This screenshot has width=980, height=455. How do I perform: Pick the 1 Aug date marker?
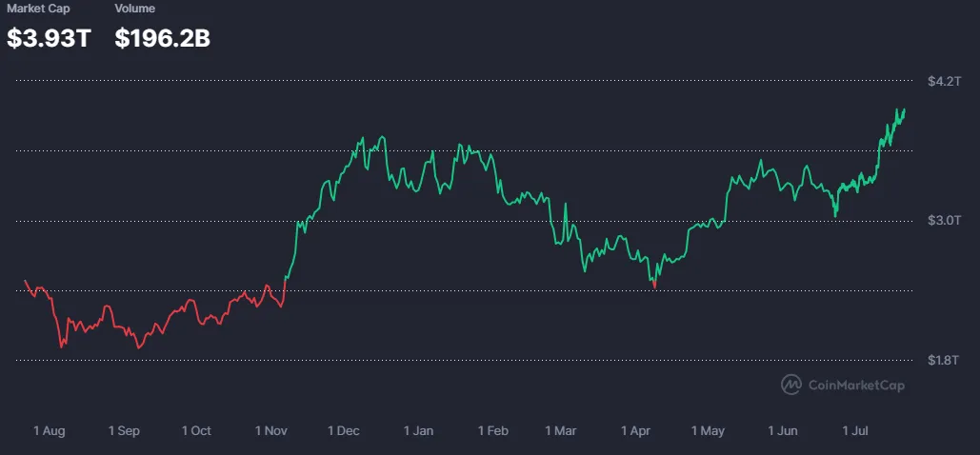(x=49, y=431)
